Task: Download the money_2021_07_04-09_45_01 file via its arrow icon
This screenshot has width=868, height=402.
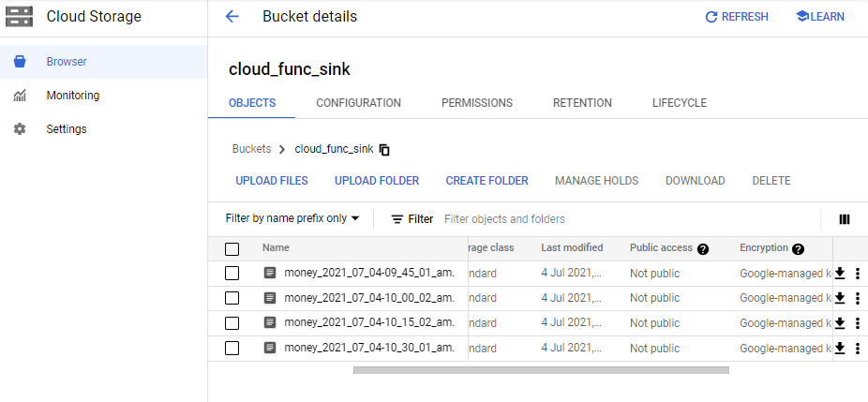Action: click(840, 273)
